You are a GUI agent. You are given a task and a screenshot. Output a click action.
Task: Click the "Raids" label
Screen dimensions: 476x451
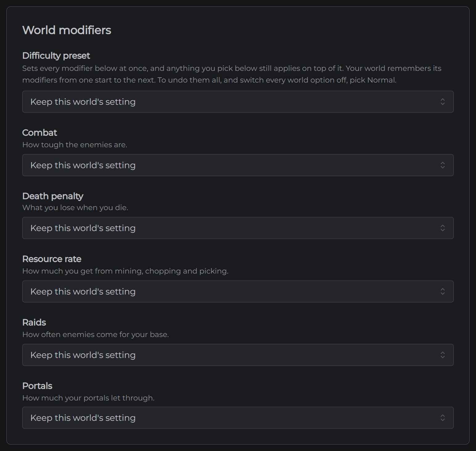[34, 323]
